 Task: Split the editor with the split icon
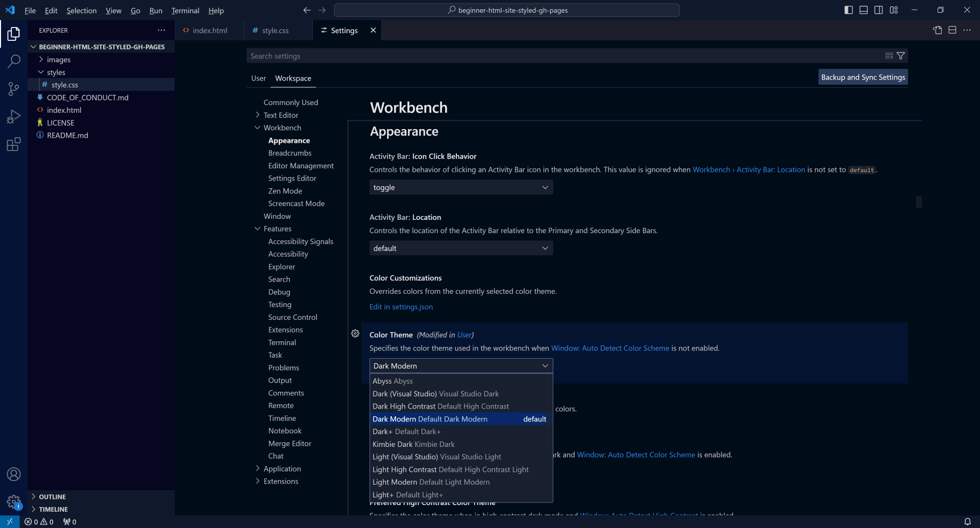point(952,30)
